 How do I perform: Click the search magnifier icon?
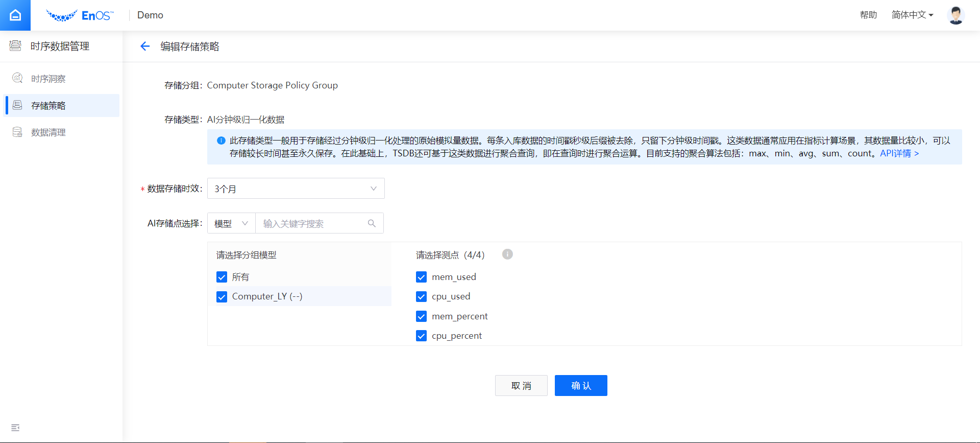(x=372, y=223)
